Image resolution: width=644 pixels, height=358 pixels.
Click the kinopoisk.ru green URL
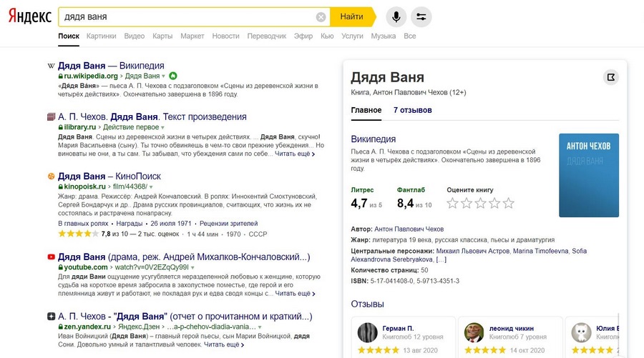pyautogui.click(x=84, y=187)
